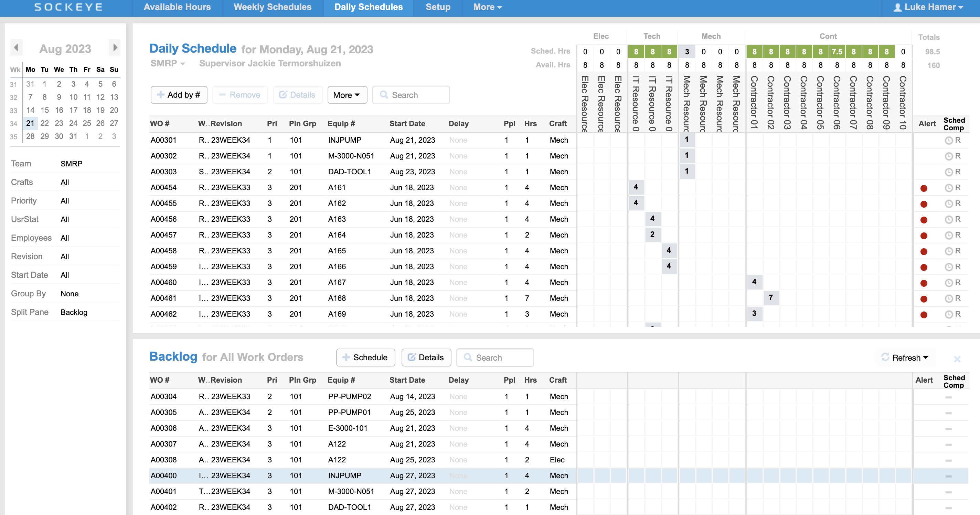The height and width of the screenshot is (515, 980).
Task: Open the SMRP team selector dropdown
Action: pyautogui.click(x=167, y=64)
